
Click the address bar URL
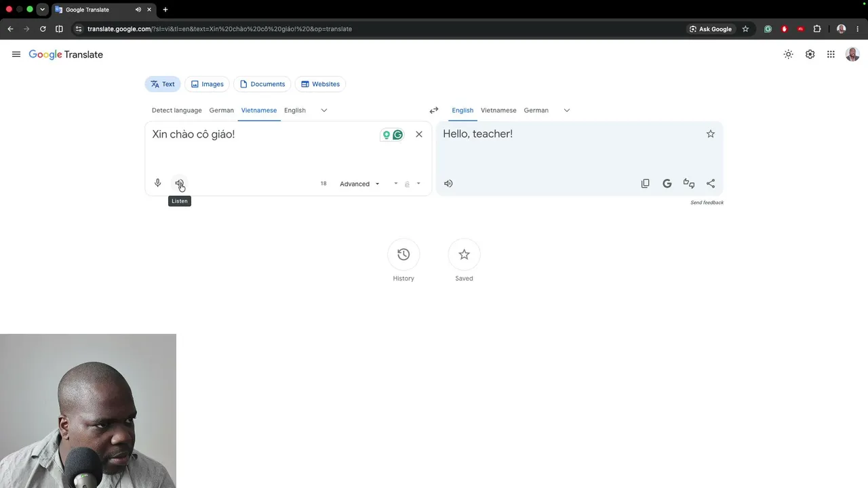[220, 29]
